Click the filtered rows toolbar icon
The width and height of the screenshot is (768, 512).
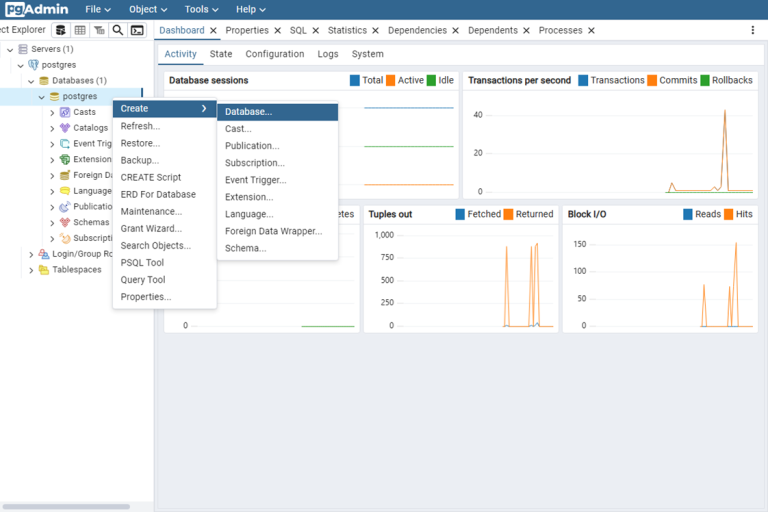[99, 30]
